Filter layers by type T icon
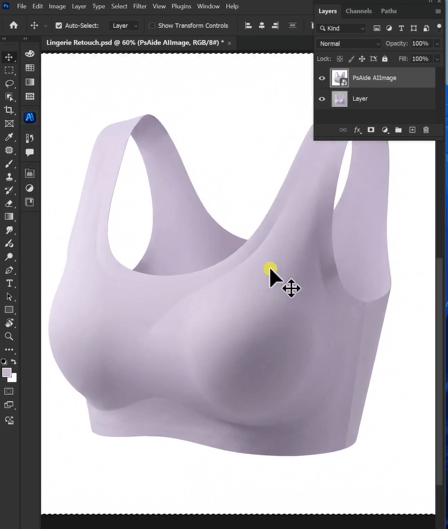 click(401, 28)
